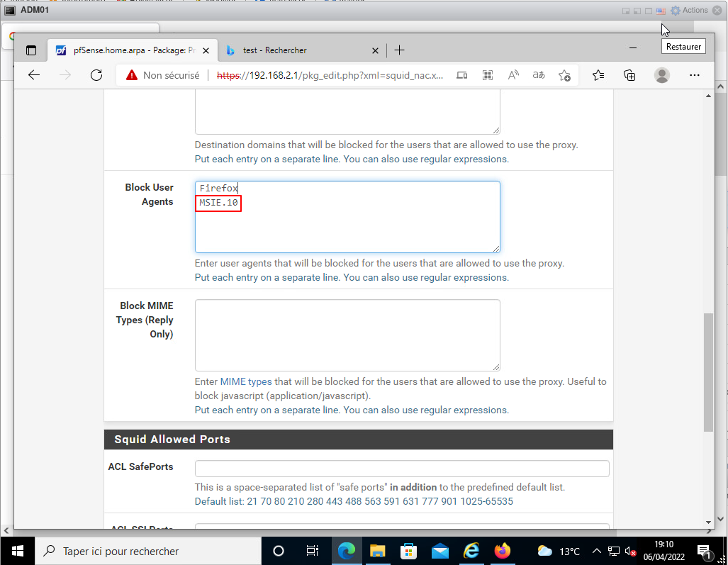Open a new browser tab

tap(400, 50)
